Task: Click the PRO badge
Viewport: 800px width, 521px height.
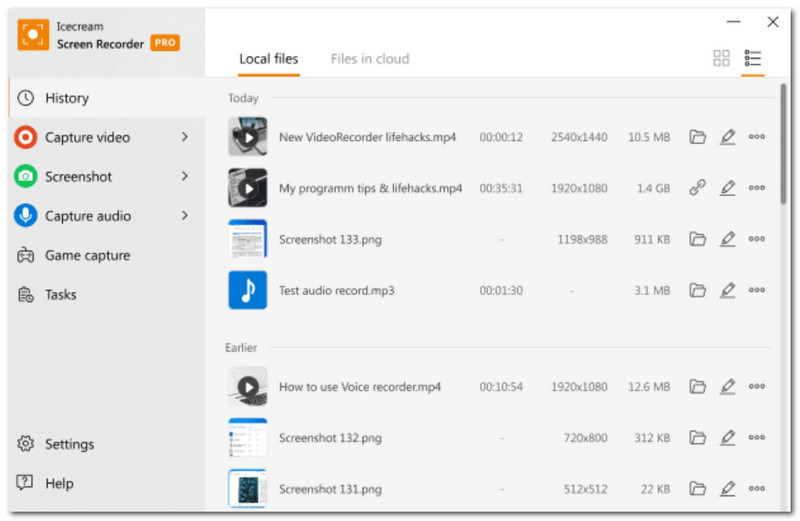Action: (x=165, y=43)
